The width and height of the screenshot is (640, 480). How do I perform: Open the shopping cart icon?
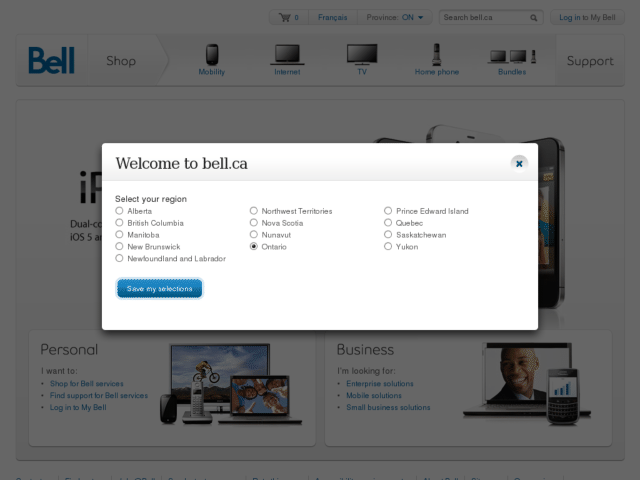285,18
